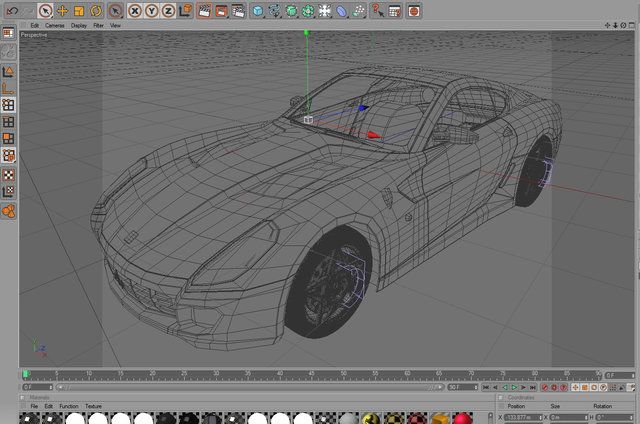The image size is (640, 424).
Task: Click the Undo arrow icon
Action: pyautogui.click(x=12, y=11)
